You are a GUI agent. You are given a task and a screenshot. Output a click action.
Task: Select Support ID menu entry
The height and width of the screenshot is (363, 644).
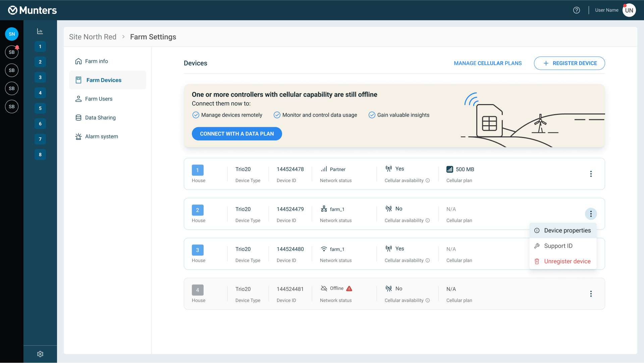(558, 246)
